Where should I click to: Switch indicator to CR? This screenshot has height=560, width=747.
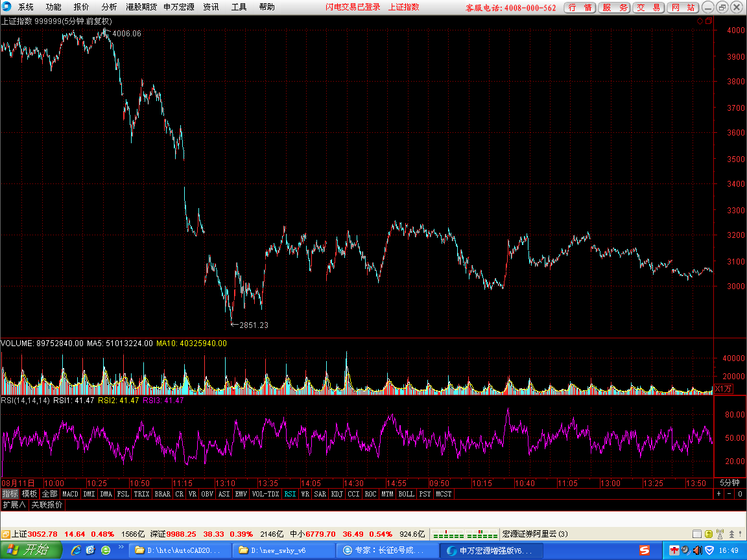coord(180,494)
